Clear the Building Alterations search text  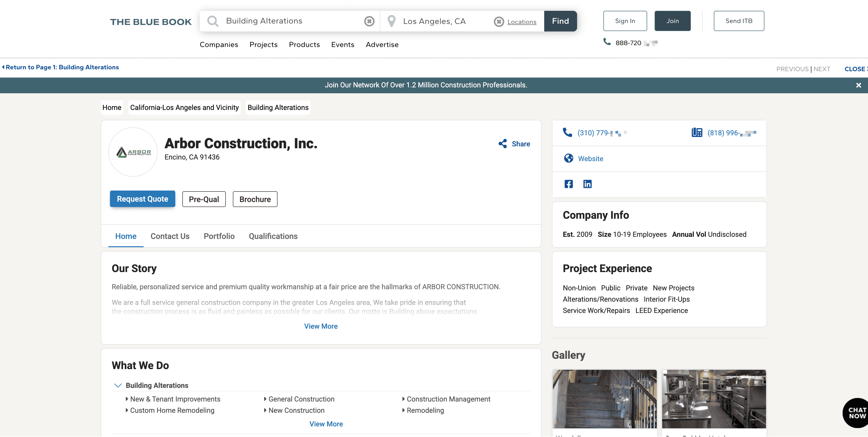click(x=369, y=21)
